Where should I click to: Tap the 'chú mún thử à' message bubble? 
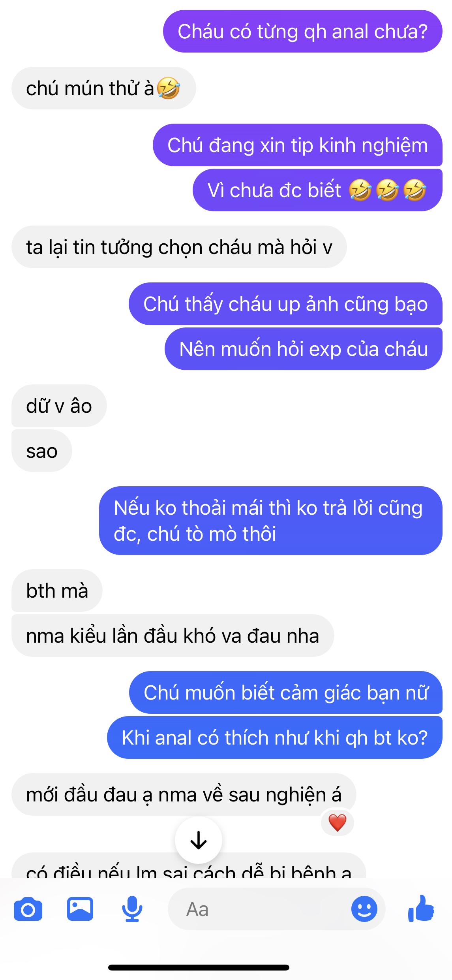click(104, 88)
